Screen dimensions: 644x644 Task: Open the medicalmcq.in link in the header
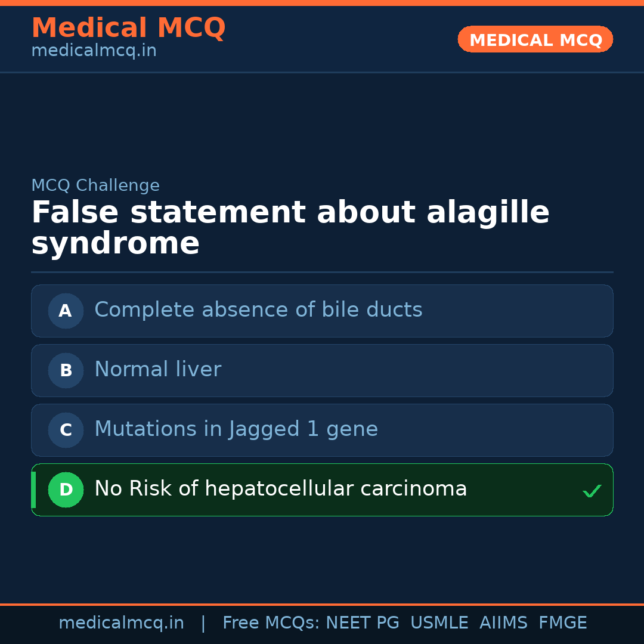(x=94, y=50)
